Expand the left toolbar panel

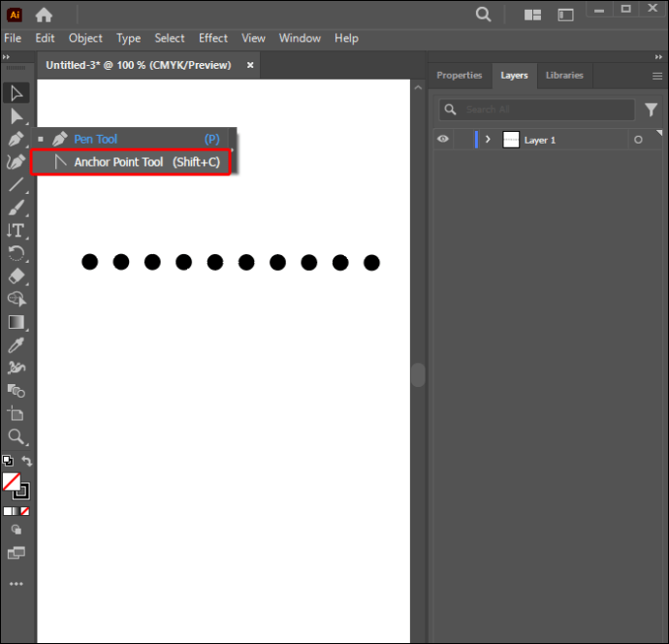(6, 57)
